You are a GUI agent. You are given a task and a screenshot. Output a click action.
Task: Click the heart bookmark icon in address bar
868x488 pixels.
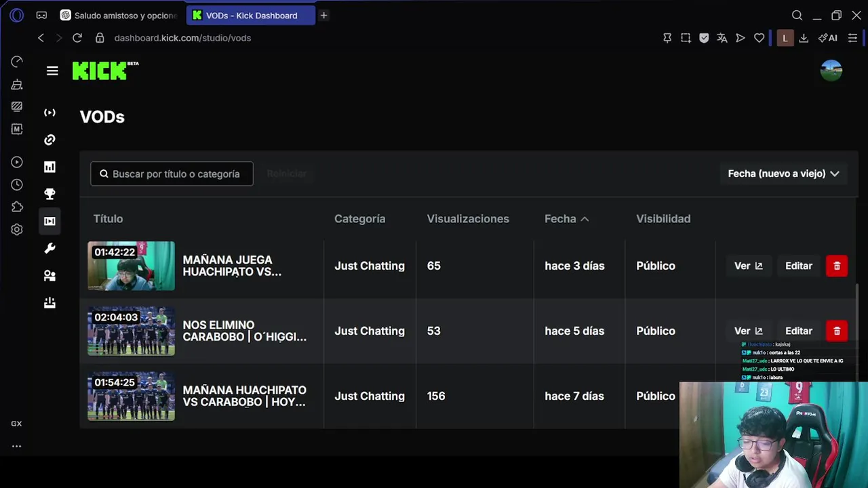[759, 38]
